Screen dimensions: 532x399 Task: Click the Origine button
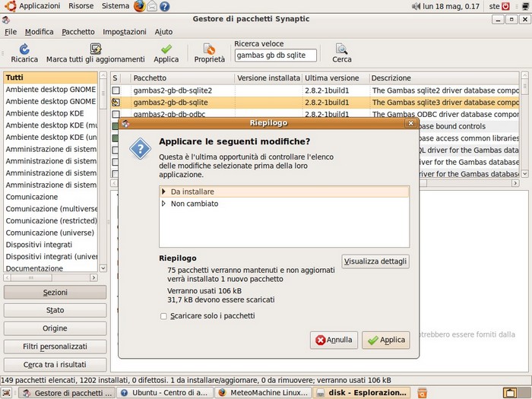tap(55, 328)
